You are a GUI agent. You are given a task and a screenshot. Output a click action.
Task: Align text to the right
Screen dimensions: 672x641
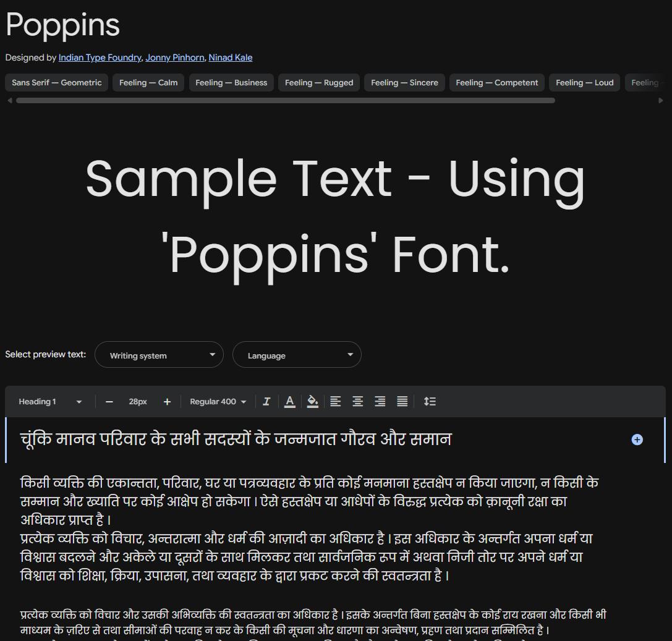[380, 402]
